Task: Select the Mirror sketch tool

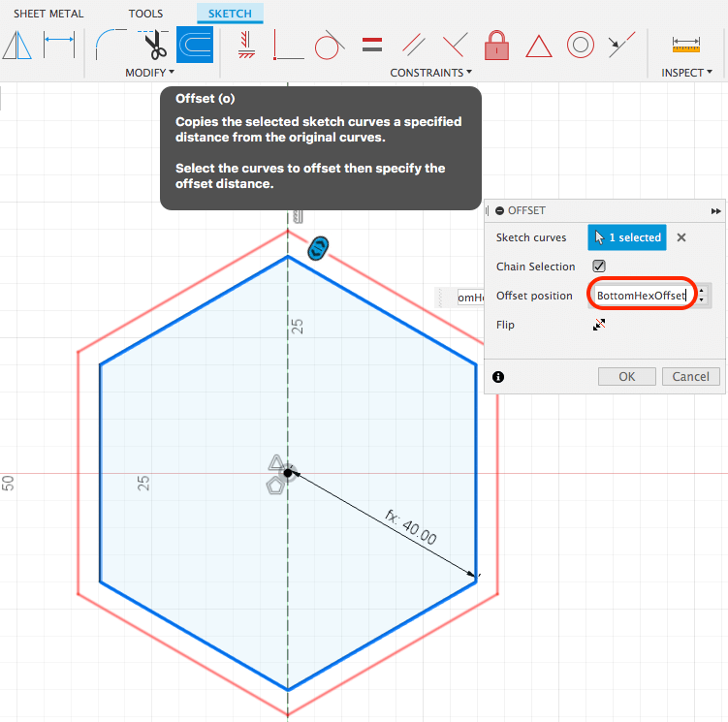Action: pyautogui.click(x=16, y=45)
